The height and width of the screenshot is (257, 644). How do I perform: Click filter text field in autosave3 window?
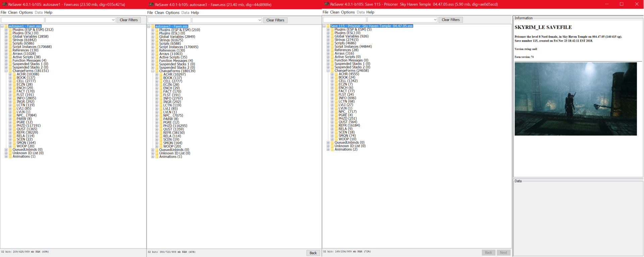(x=169, y=20)
